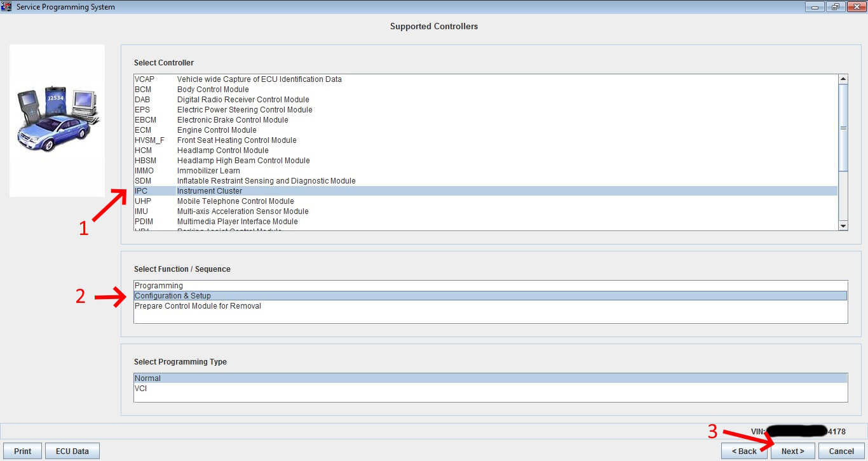
Task: Select HCM Headlamp Control Module row
Action: point(485,150)
